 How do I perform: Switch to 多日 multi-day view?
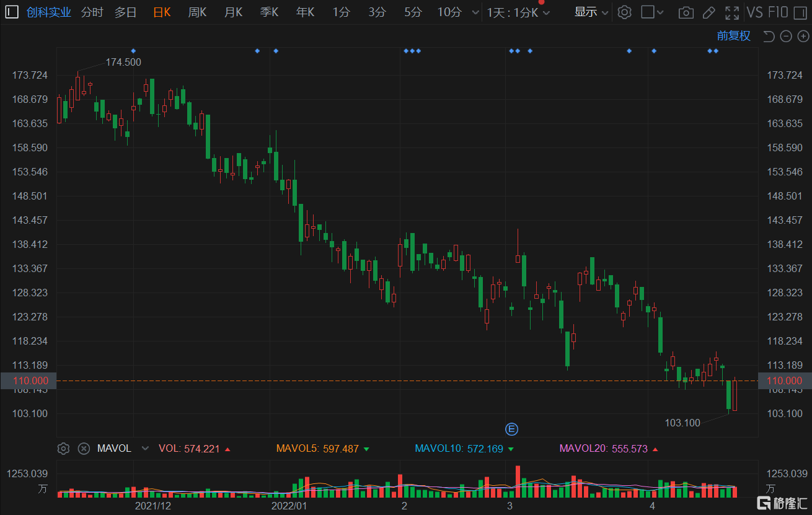pyautogui.click(x=126, y=12)
